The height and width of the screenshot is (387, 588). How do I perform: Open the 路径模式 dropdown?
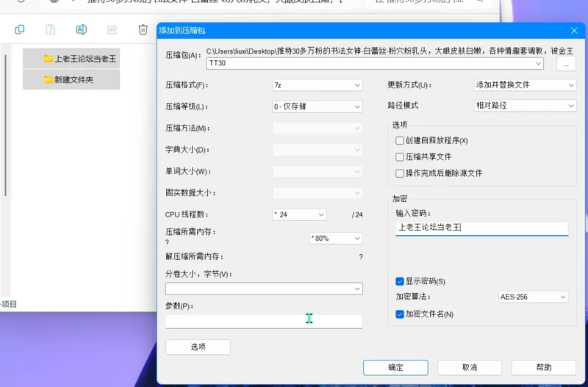click(525, 106)
